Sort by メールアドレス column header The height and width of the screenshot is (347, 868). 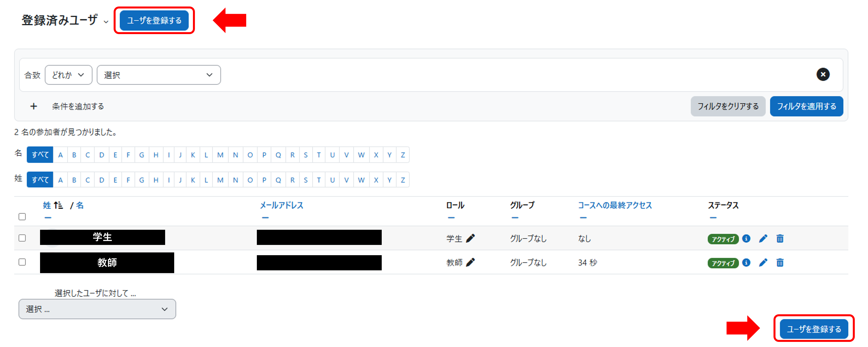[281, 205]
